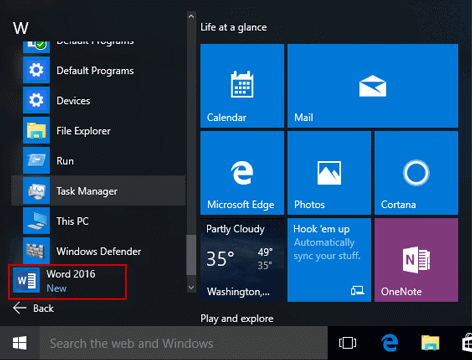Click the Default Programs gear icon

36,70
